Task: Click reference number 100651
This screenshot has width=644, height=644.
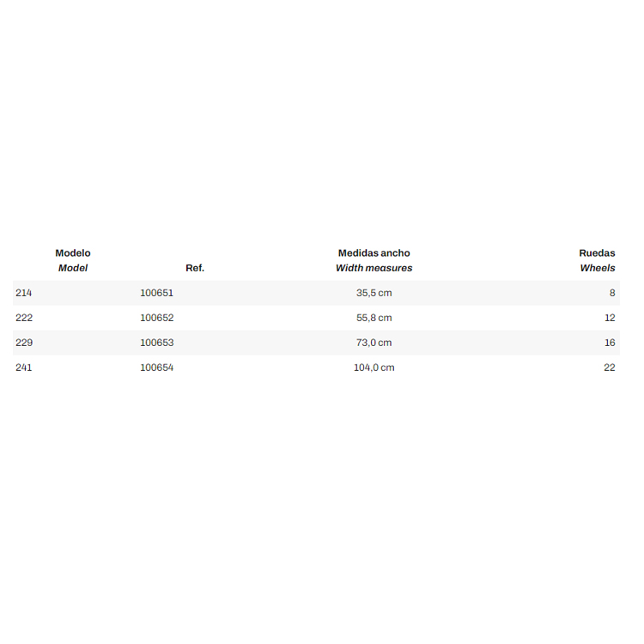Action: coord(156,293)
